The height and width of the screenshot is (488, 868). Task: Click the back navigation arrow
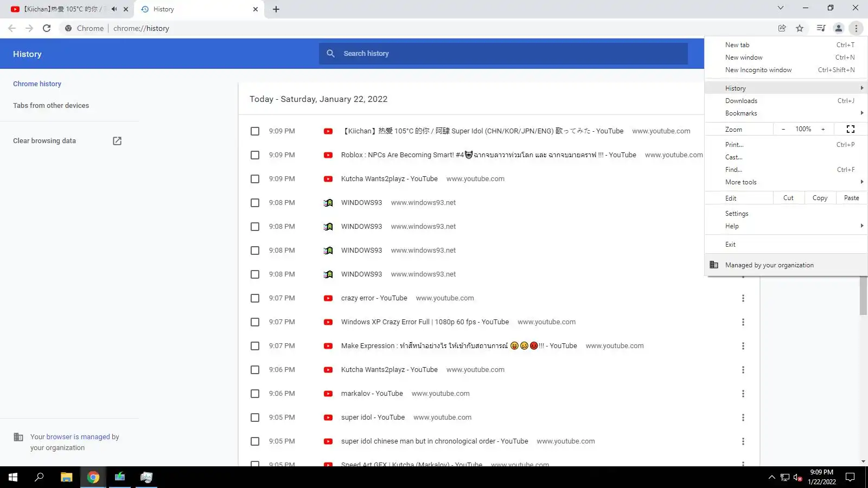tap(12, 28)
